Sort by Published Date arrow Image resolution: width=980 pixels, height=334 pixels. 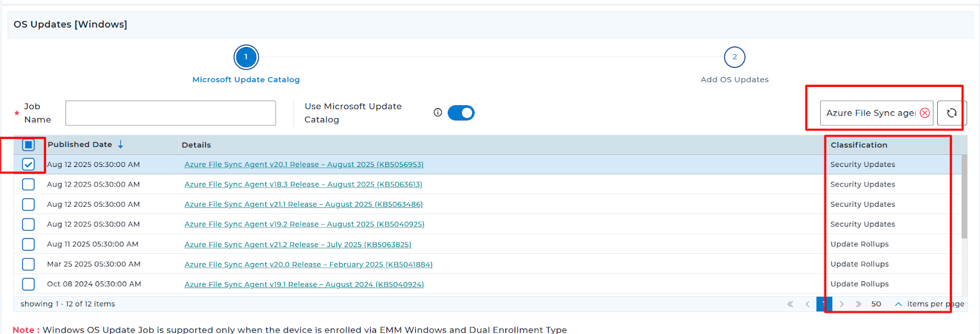121,145
